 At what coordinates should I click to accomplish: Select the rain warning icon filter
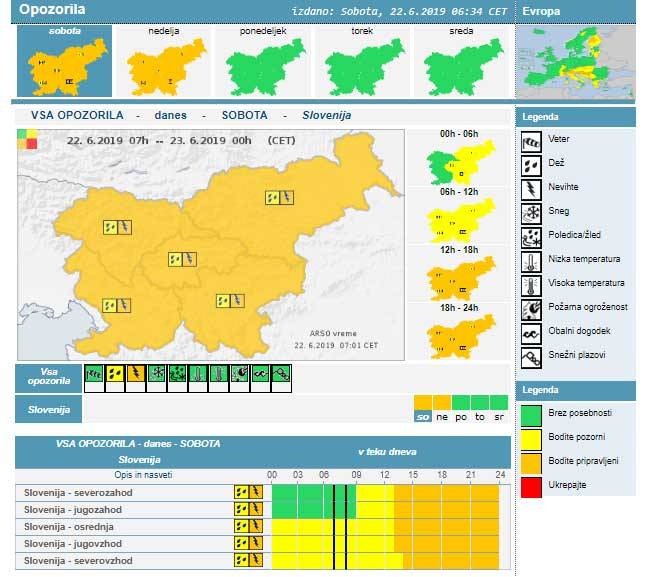click(114, 375)
